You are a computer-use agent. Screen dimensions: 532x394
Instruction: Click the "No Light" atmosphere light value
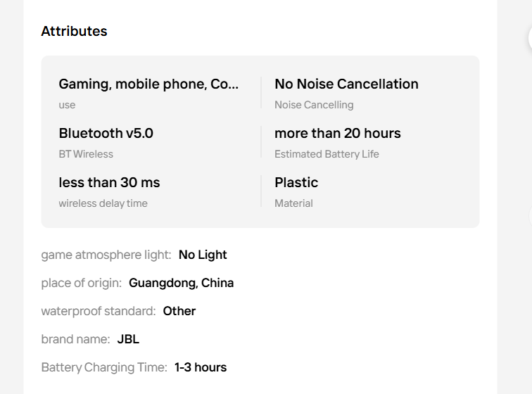click(x=203, y=255)
